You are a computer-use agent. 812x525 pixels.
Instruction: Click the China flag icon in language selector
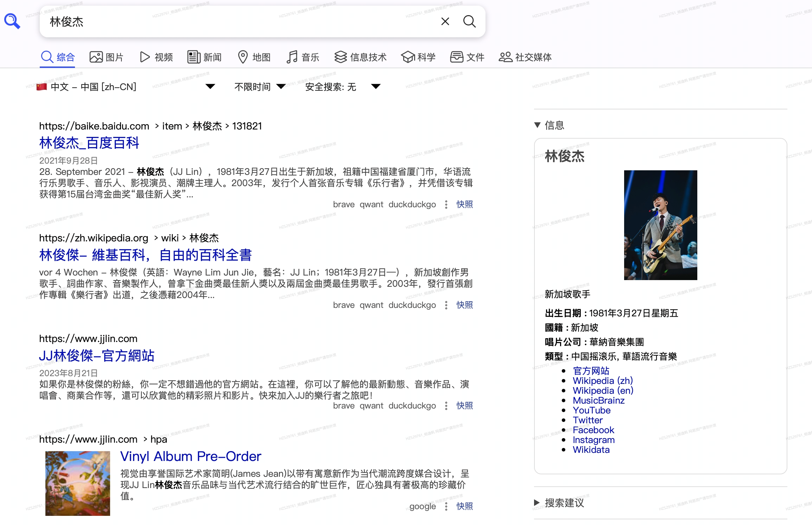coord(42,87)
